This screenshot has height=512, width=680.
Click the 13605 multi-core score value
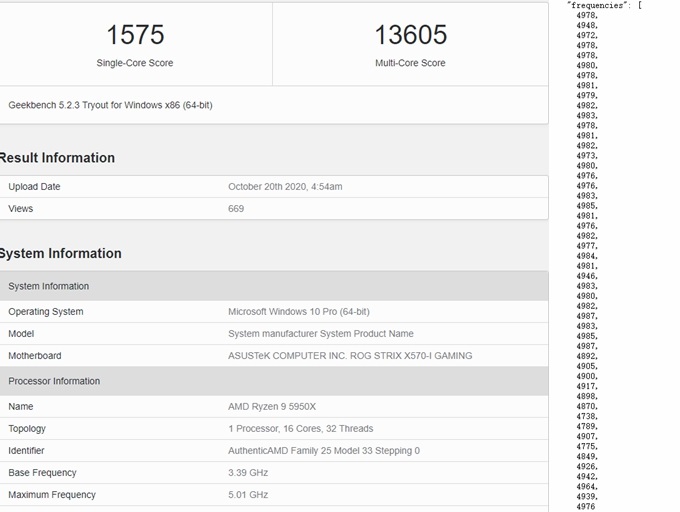[410, 35]
